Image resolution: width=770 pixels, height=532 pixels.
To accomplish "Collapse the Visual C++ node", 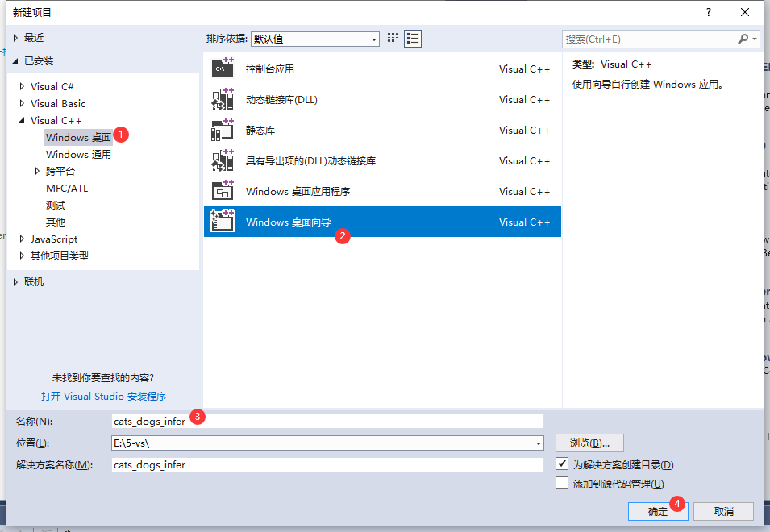I will (22, 120).
